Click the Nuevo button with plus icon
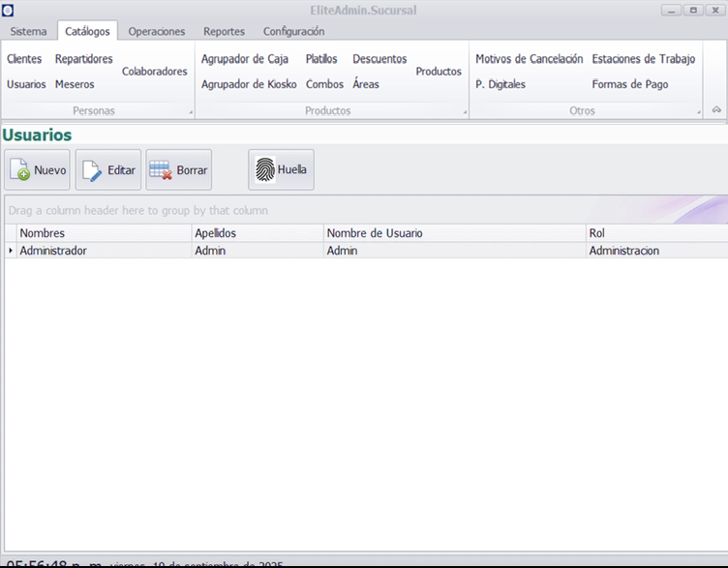The height and width of the screenshot is (568, 728). [x=38, y=170]
